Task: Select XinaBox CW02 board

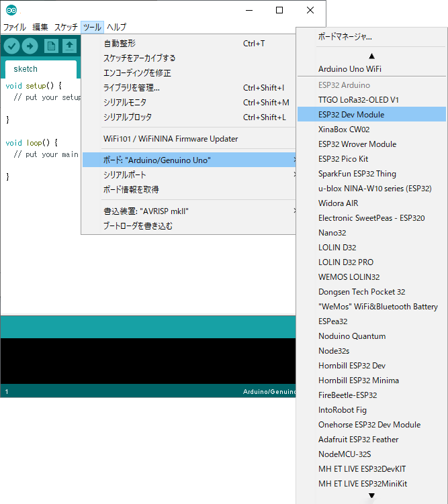Action: (371, 130)
